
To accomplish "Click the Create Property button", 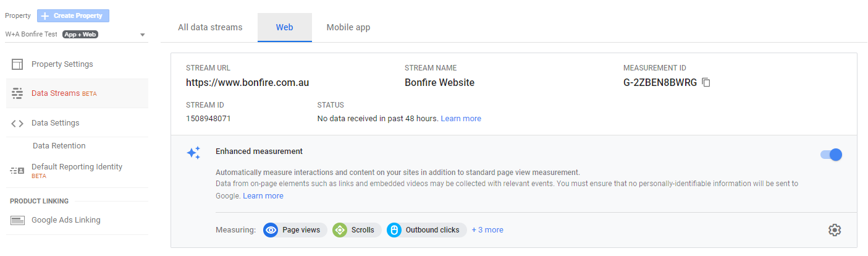I will 74,15.
